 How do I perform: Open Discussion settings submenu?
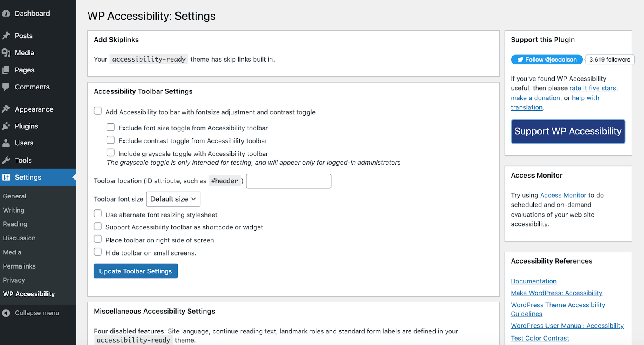[x=19, y=238]
